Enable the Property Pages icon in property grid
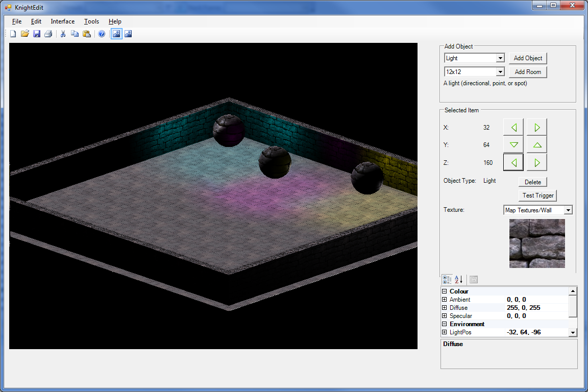The height and width of the screenshot is (392, 588). [473, 279]
